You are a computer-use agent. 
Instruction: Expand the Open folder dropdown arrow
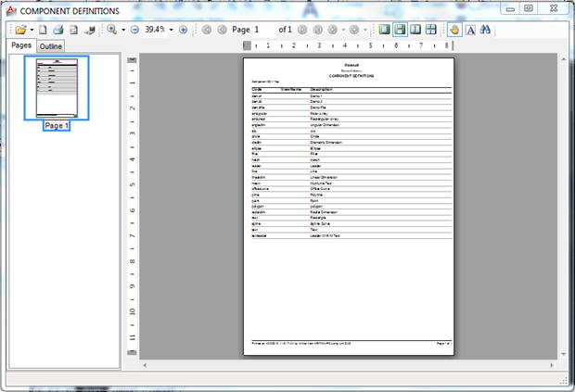point(32,30)
